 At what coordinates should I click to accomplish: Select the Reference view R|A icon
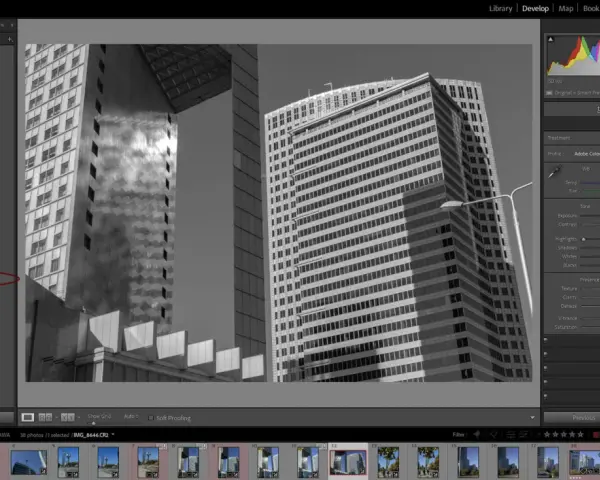click(x=46, y=417)
